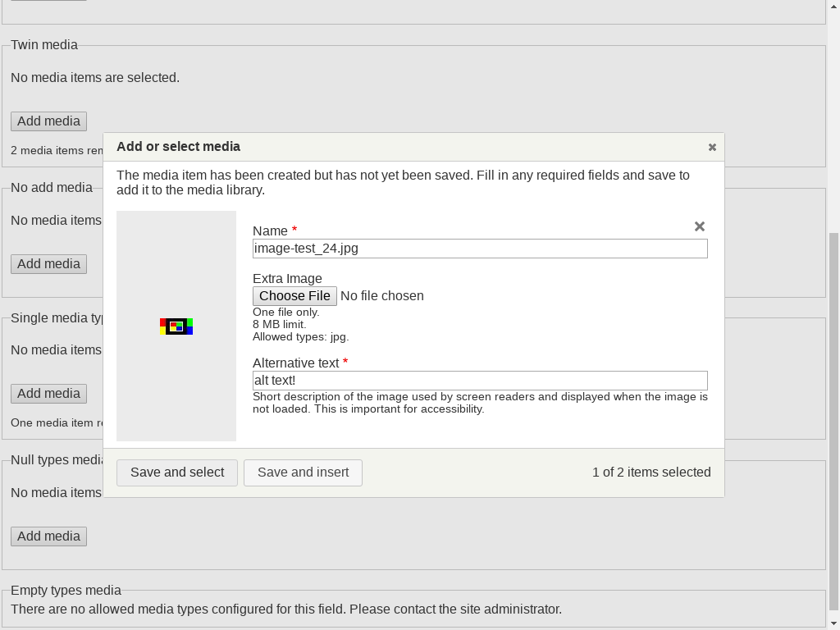
Task: Click the No file chosen label
Action: [x=382, y=296]
